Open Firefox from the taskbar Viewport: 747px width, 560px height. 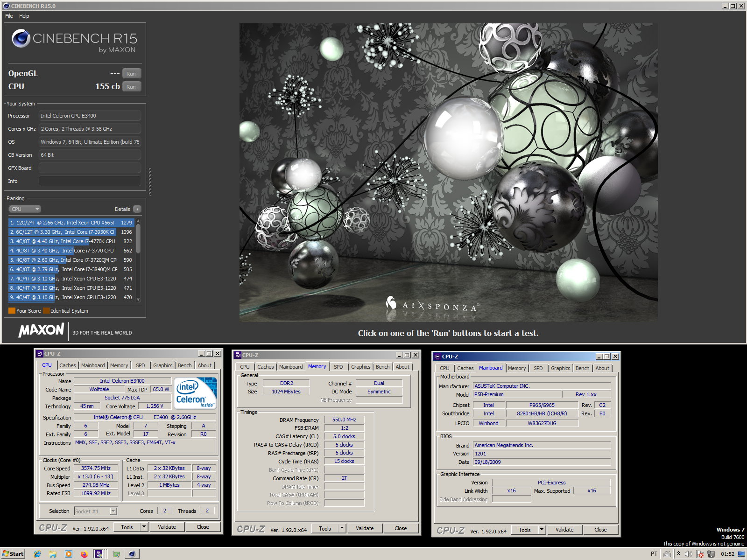[x=84, y=554]
